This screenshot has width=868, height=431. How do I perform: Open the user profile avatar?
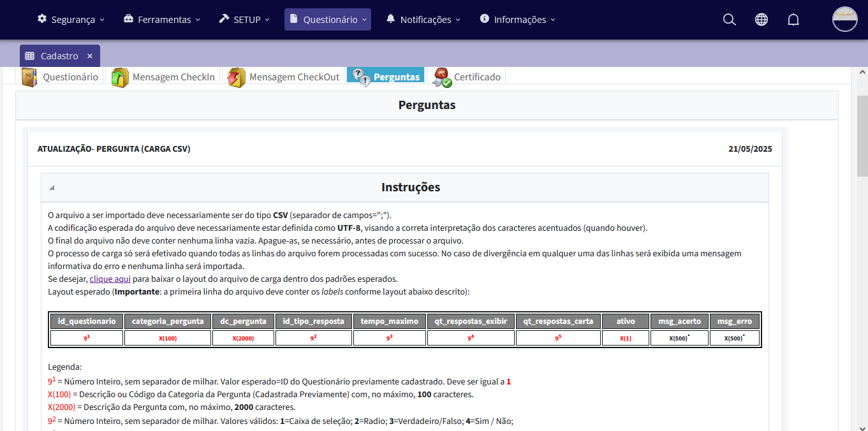pos(845,19)
